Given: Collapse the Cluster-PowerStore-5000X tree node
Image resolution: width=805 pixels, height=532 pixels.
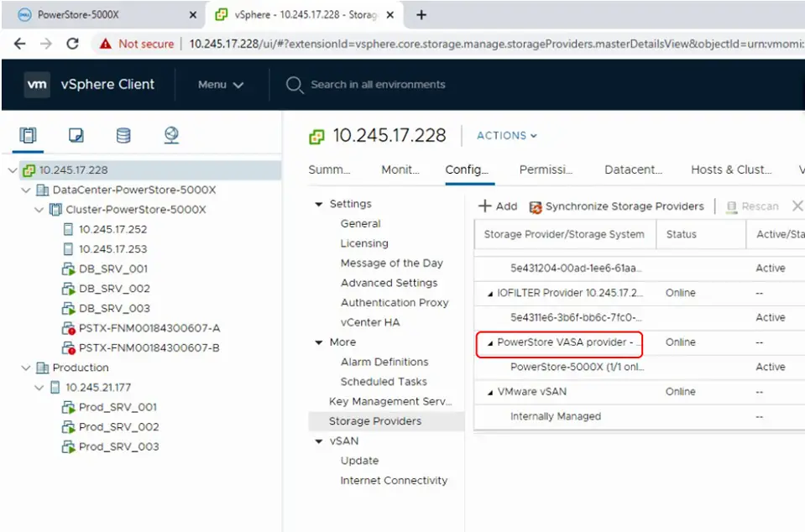Looking at the screenshot, I should point(39,209).
